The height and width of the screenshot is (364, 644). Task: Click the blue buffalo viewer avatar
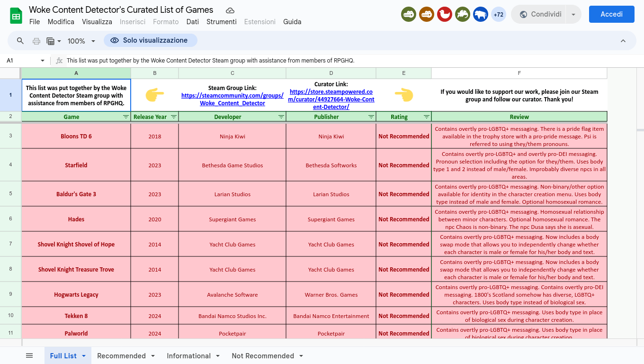[x=481, y=14]
